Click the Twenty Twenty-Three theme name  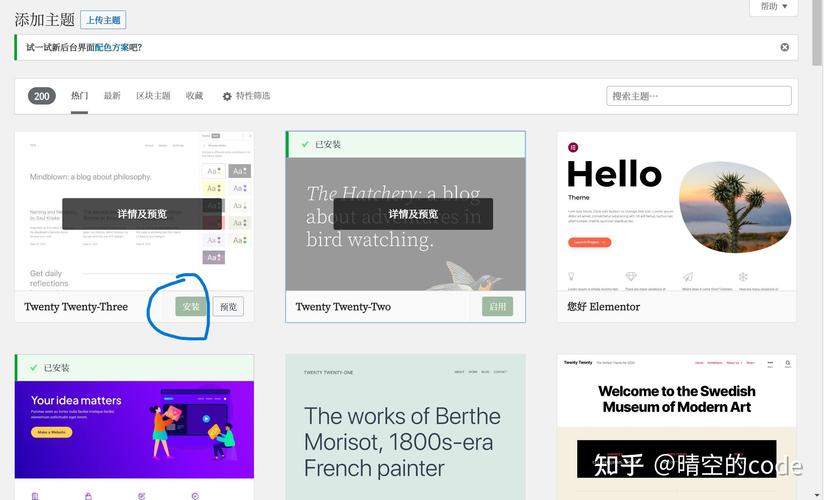click(76, 307)
